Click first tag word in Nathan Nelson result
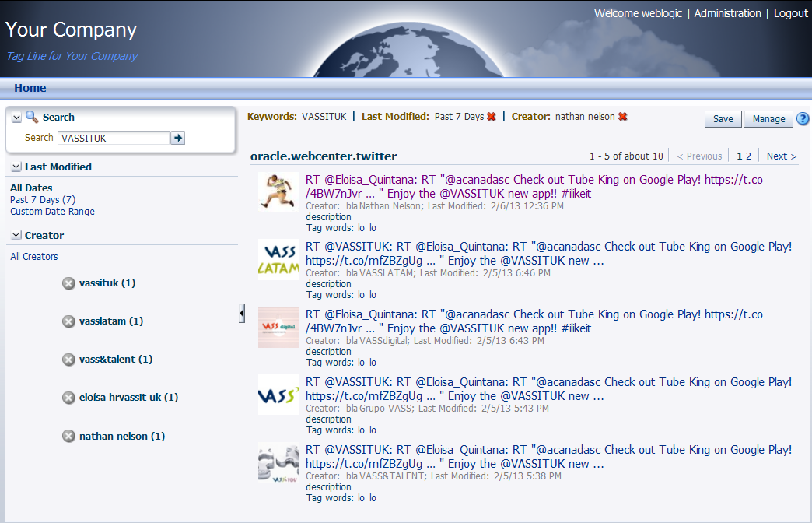Image resolution: width=812 pixels, height=523 pixels. (x=361, y=227)
